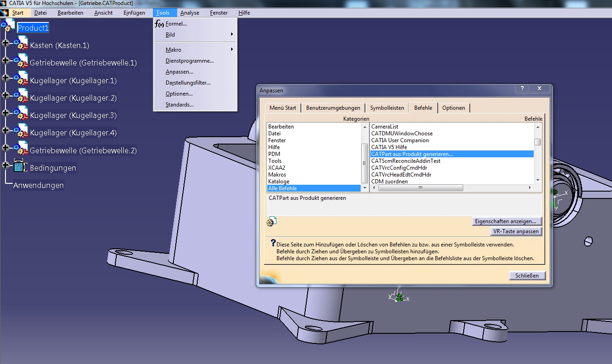Viewport: 612px width, 364px height.
Task: Expand the Kugellager.2 tree node
Action: click(x=5, y=95)
